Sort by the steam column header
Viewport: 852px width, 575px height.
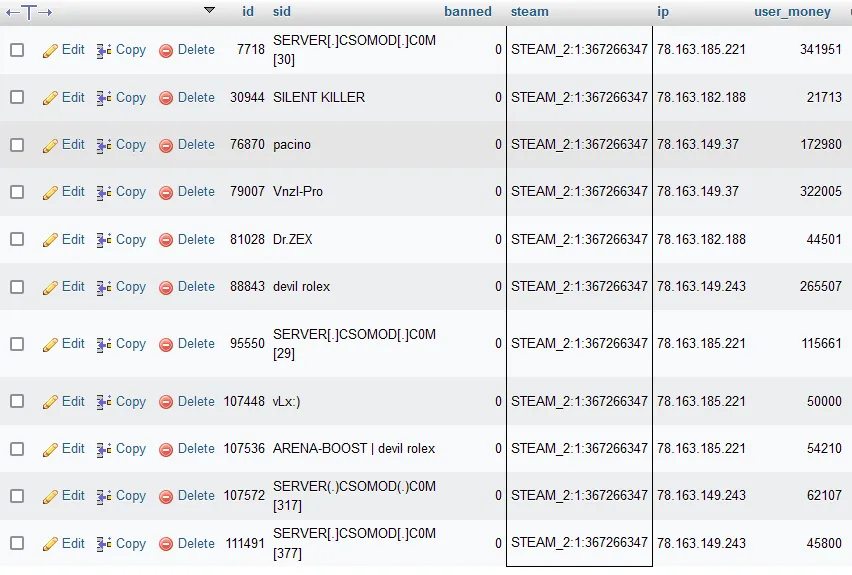529,11
